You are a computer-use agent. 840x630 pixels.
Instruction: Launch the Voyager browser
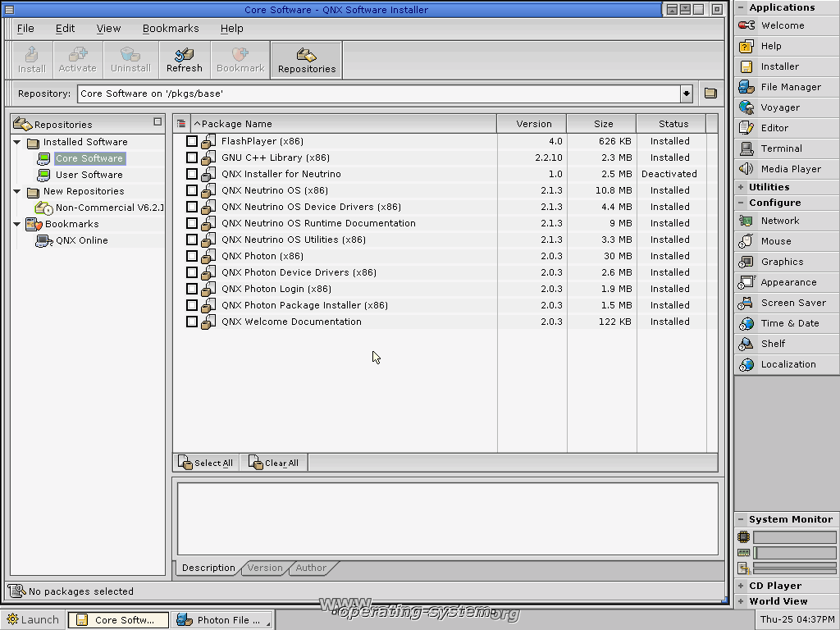[787, 107]
